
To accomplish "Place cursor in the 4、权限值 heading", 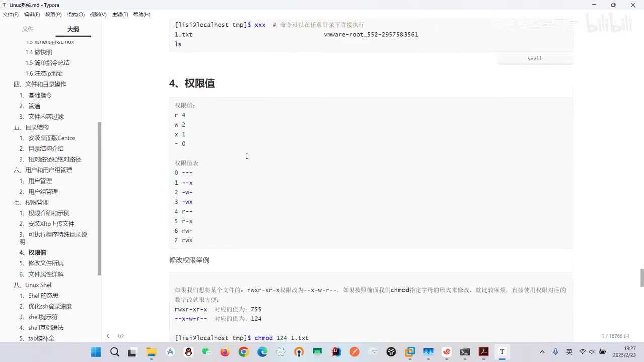I will click(192, 83).
